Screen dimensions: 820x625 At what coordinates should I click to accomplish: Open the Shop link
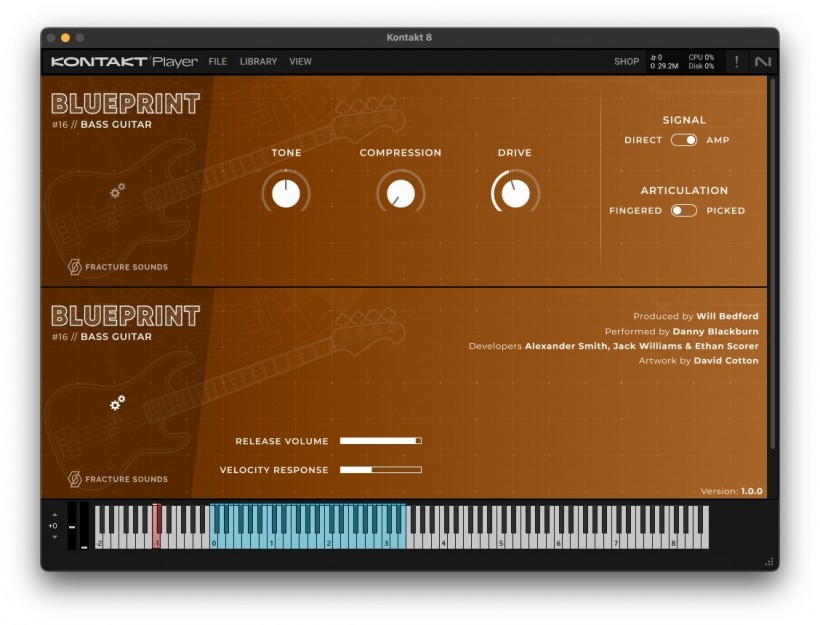[627, 62]
